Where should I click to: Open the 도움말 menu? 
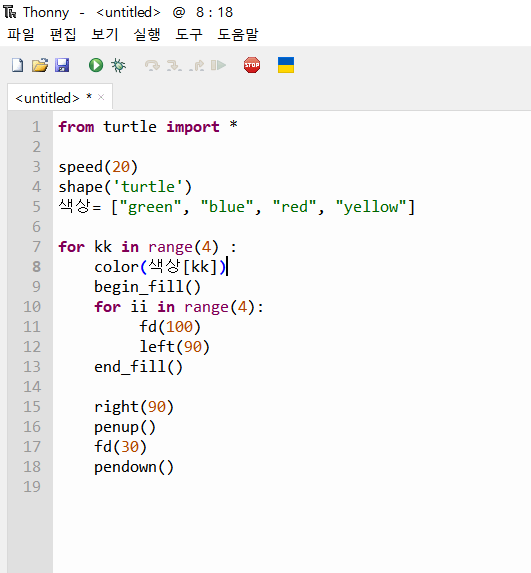coord(238,35)
